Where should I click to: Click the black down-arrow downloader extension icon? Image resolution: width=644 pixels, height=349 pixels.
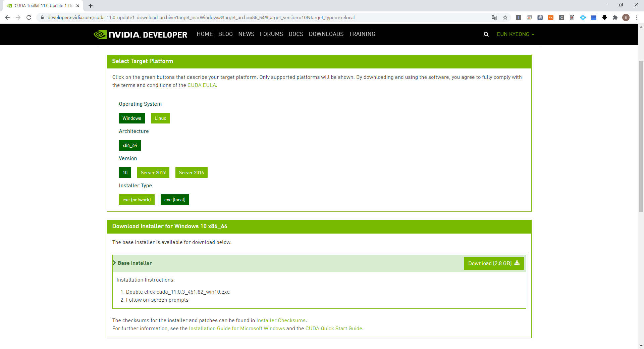pyautogui.click(x=604, y=17)
